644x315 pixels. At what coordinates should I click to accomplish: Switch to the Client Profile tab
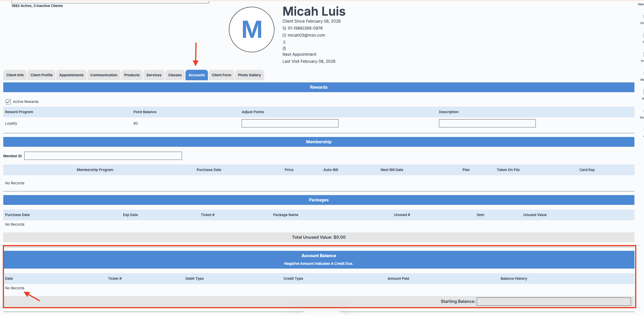[42, 75]
